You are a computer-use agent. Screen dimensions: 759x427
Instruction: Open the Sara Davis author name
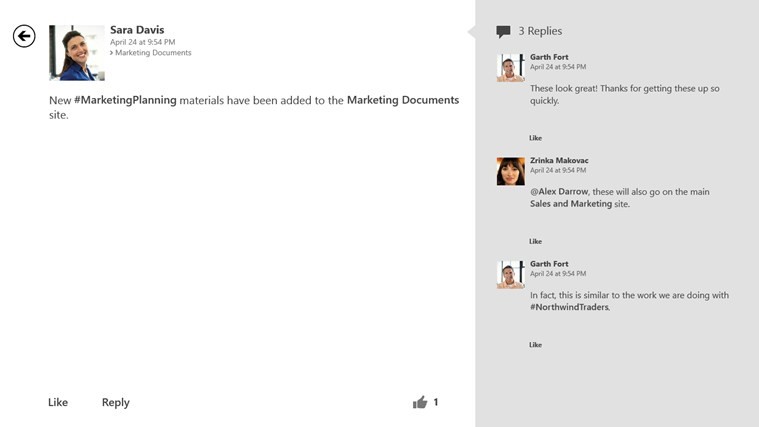137,30
